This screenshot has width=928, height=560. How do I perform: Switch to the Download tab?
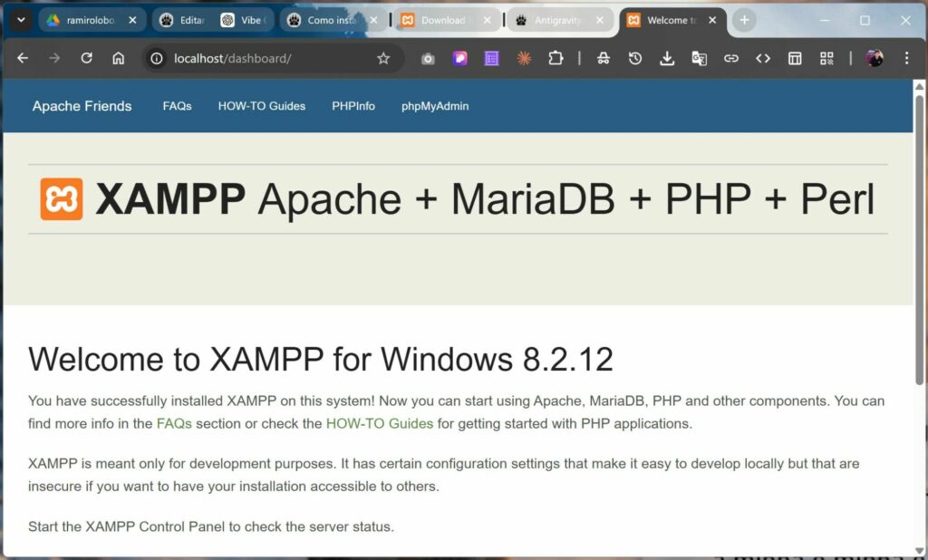coord(445,20)
